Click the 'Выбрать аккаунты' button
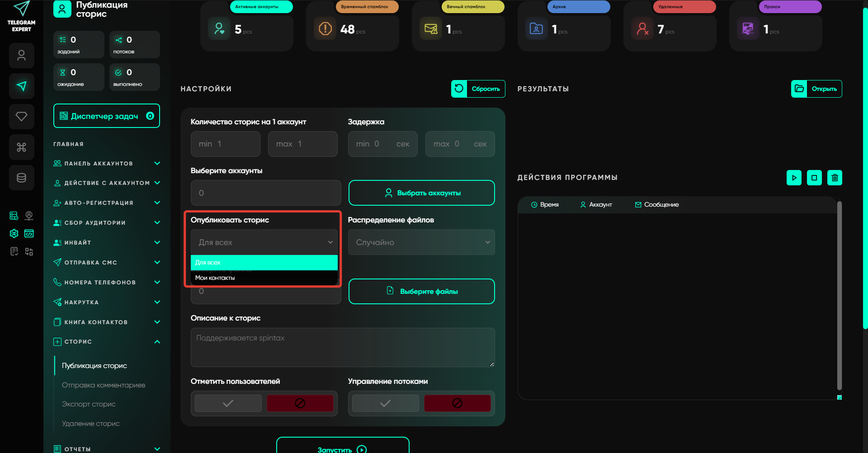Image resolution: width=868 pixels, height=453 pixels. 421,193
